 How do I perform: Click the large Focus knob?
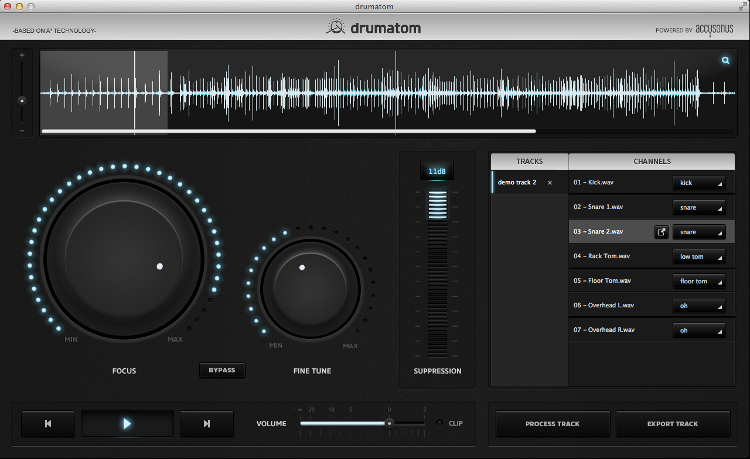pos(124,258)
